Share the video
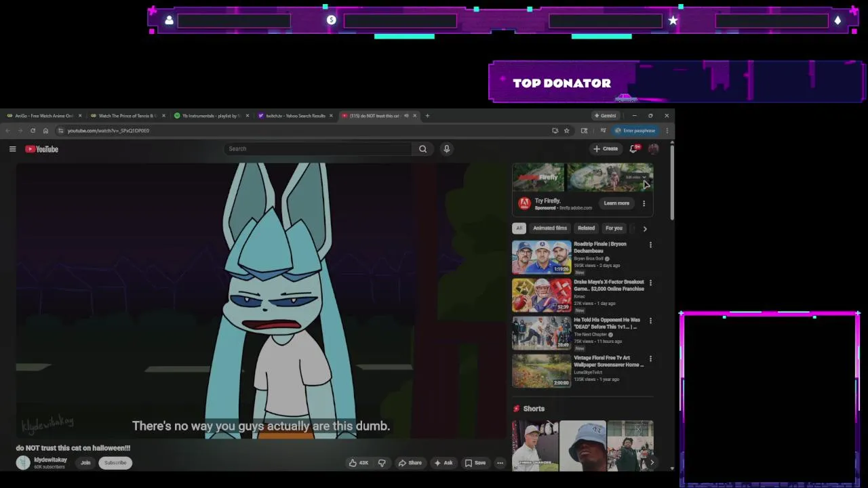Image resolution: width=868 pixels, height=488 pixels. click(410, 463)
